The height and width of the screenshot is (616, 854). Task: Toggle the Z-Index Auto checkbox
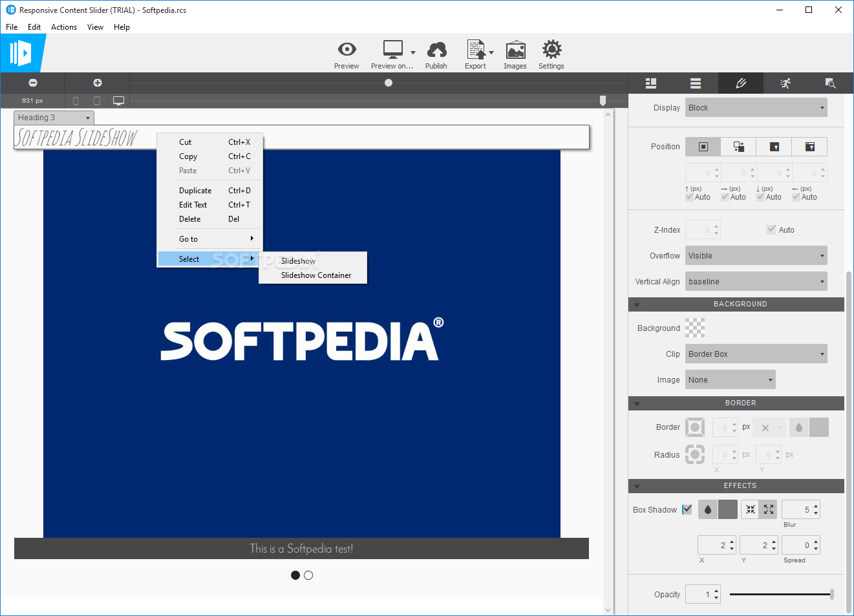771,229
